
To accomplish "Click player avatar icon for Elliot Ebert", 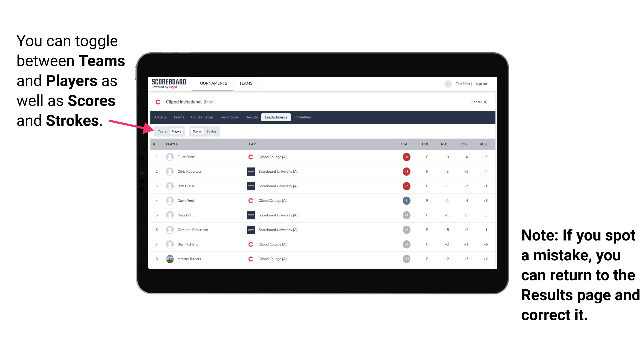I will point(169,157).
